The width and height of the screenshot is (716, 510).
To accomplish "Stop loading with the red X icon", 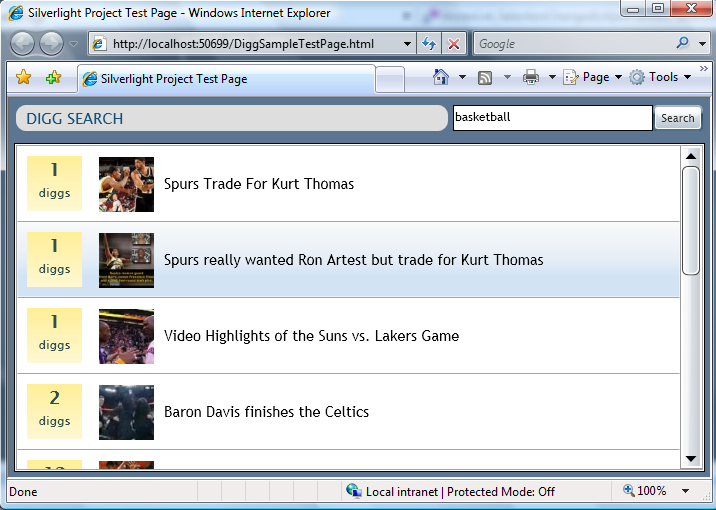I will click(454, 44).
